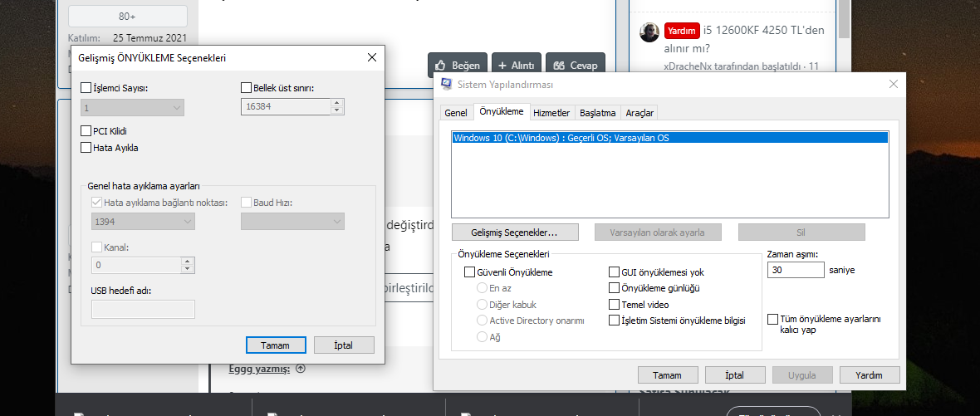The width and height of the screenshot is (980, 416).
Task: Click Gelişmiş Seçenekler button
Action: (514, 232)
